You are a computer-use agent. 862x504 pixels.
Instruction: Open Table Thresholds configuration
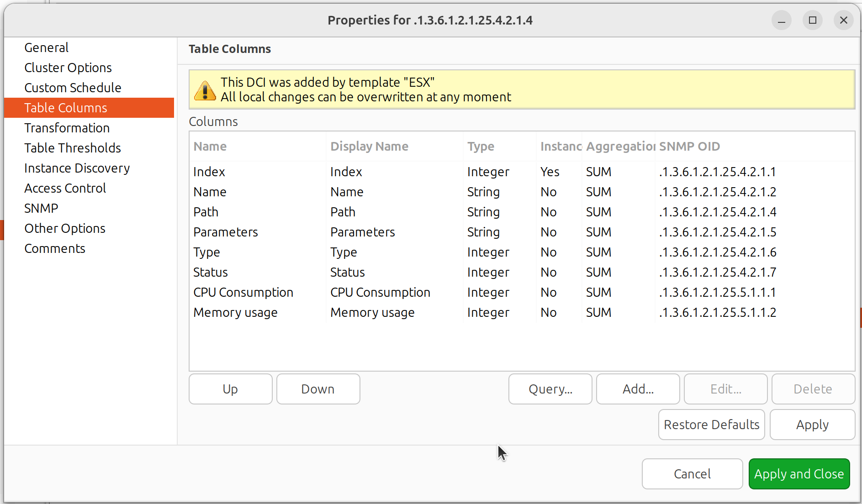72,147
